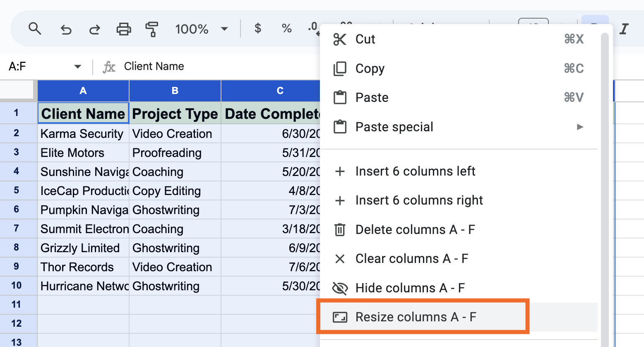The width and height of the screenshot is (644, 347).
Task: Choose Hide columns A - F
Action: tap(459, 288)
